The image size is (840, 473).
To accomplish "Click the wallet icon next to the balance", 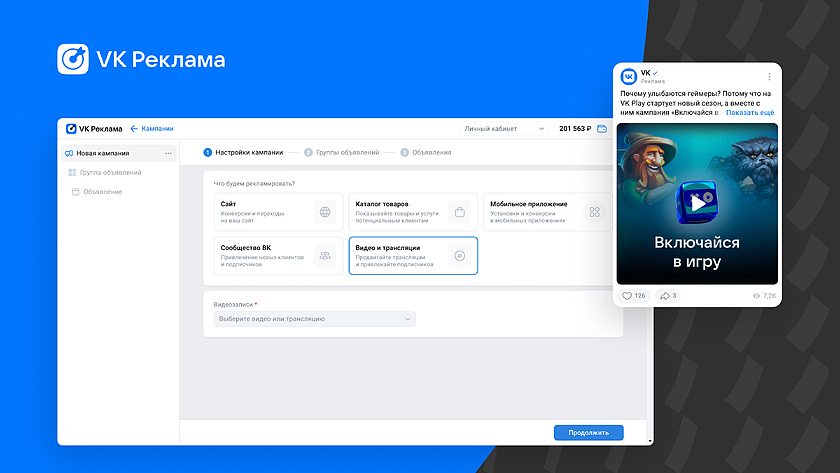I will click(x=602, y=129).
